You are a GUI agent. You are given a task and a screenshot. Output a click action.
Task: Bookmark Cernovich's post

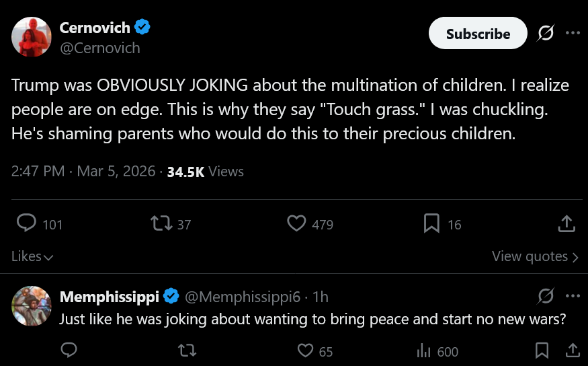[431, 223]
